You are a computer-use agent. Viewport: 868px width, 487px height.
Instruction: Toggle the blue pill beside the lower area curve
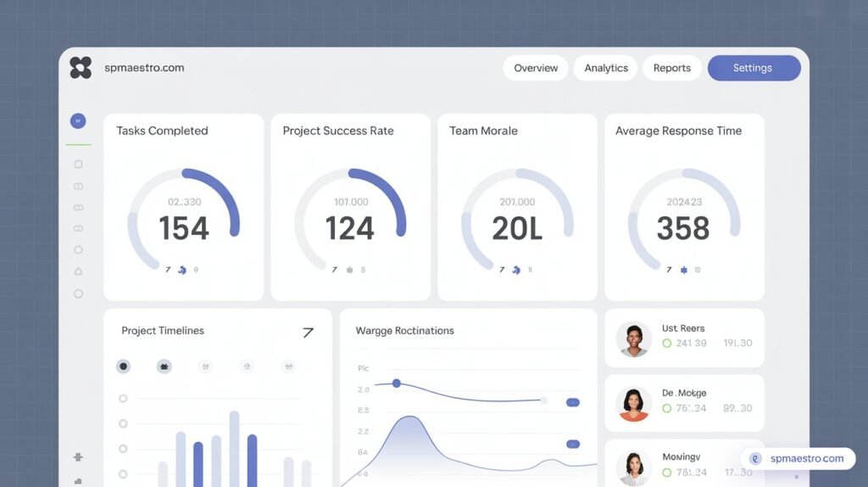click(573, 444)
